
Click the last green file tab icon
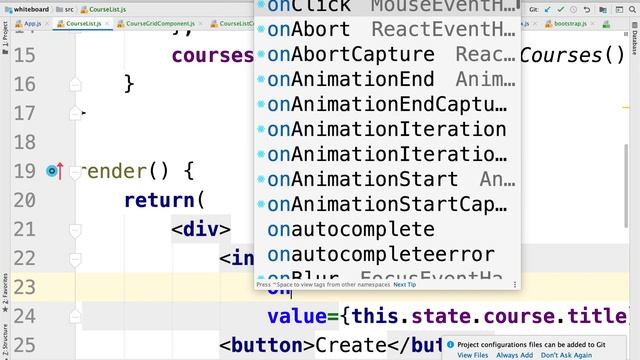pyautogui.click(x=607, y=24)
